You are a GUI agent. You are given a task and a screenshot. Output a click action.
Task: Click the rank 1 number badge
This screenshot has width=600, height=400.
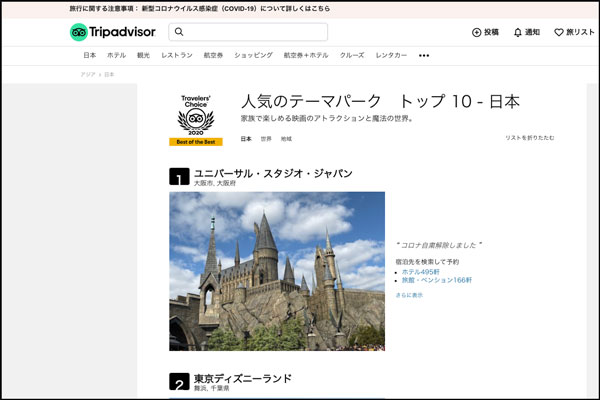tap(179, 179)
